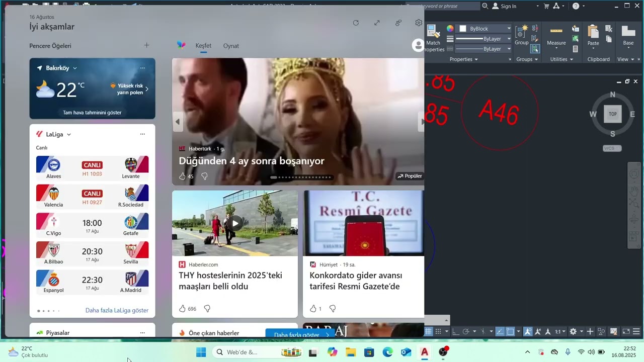This screenshot has height=362, width=644.
Task: Expand the Groups panel title dropdown
Action: (536, 59)
